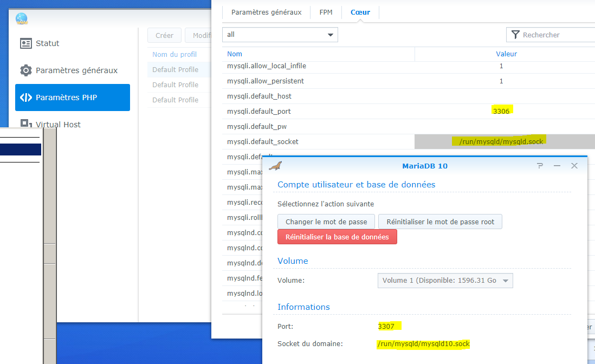Click the Virtual Host icon
This screenshot has width=595, height=364.
point(26,123)
